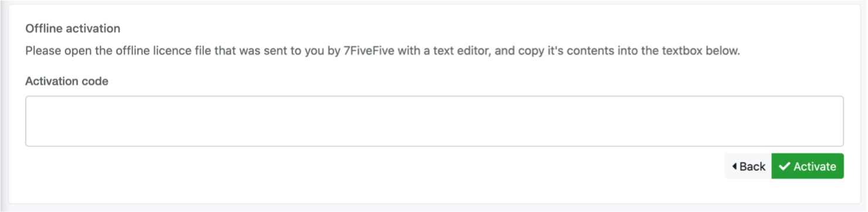The width and height of the screenshot is (868, 212).
Task: Submit the licence with the green Activate button
Action: click(808, 166)
